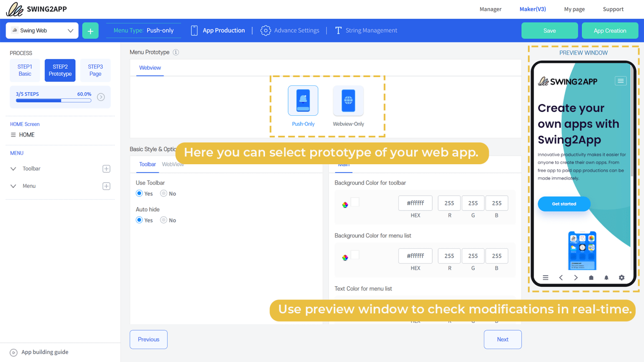Viewport: 644px width, 362px height.
Task: Select the Push-Only prototype icon
Action: tap(303, 101)
